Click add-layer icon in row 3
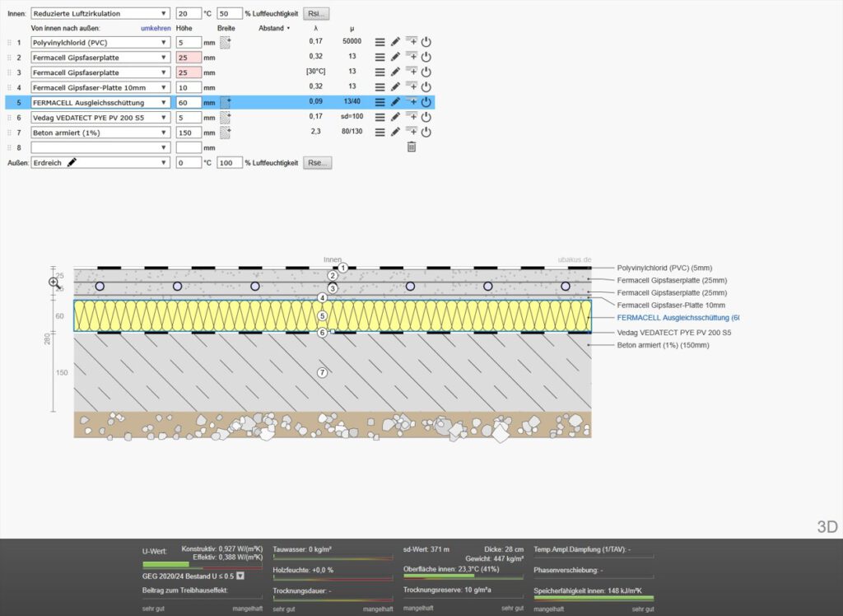 tap(412, 72)
